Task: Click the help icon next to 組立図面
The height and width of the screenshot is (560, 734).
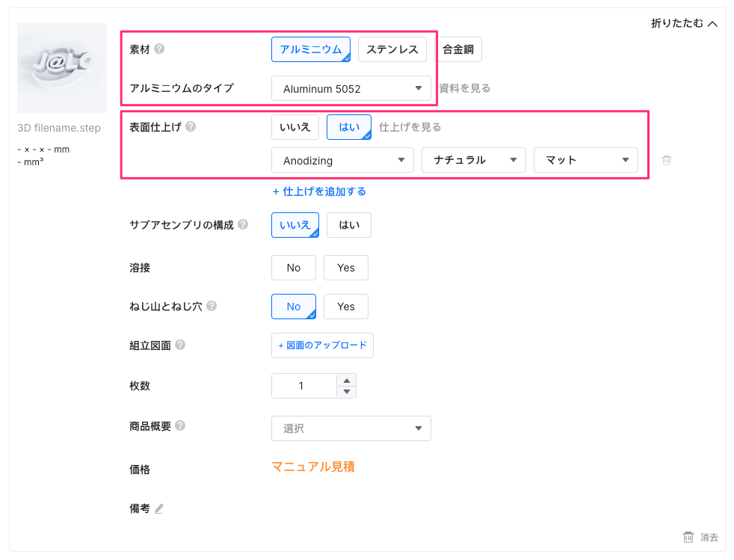Action: click(180, 345)
